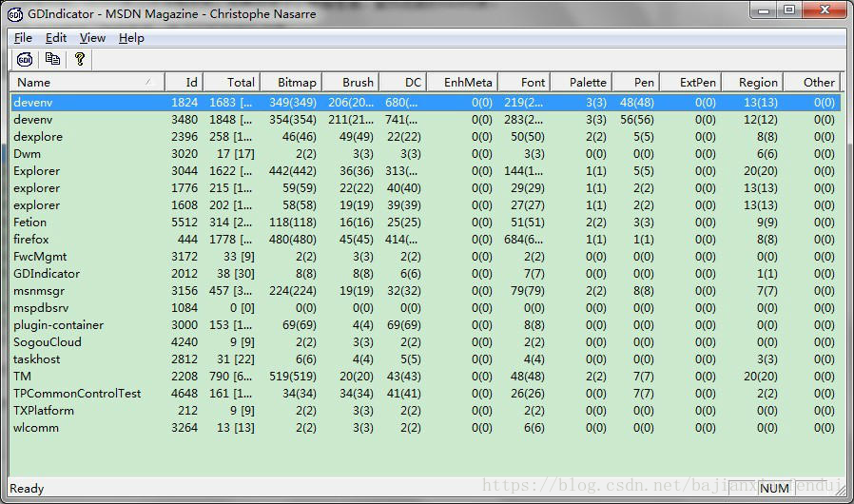Viewport: 854px width, 504px height.
Task: Click the 519(519) Bitmap cell for TM
Action: coord(293,377)
